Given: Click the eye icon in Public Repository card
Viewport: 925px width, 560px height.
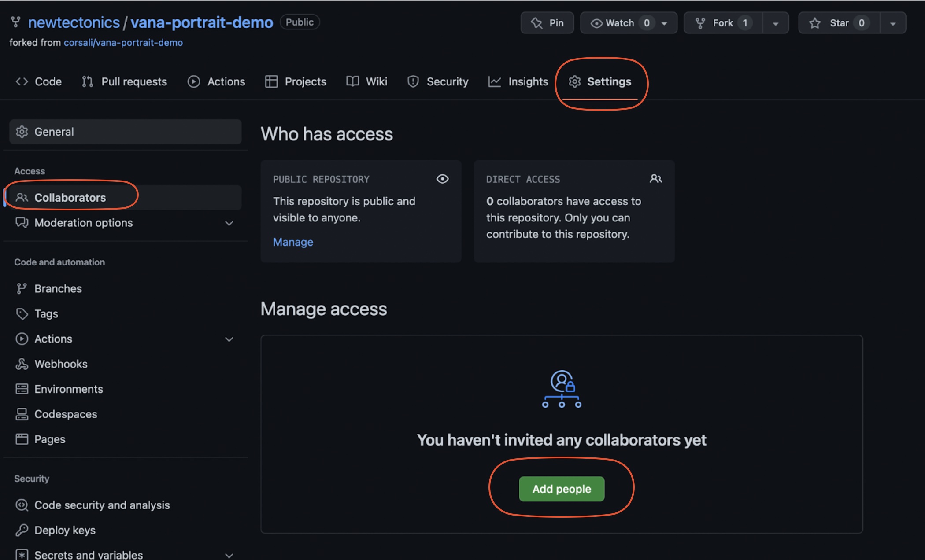Looking at the screenshot, I should [442, 179].
